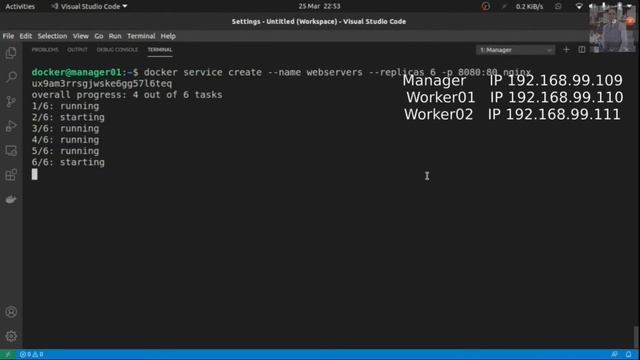Switch to the Problems panel tab
Screen dimensions: 640x360
pyautogui.click(x=45, y=50)
